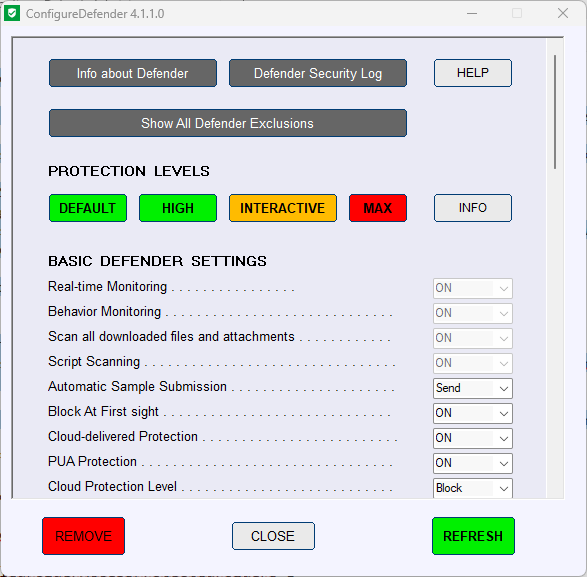This screenshot has width=587, height=577.
Task: Expand Cloud Protection Level dropdown
Action: coord(473,488)
